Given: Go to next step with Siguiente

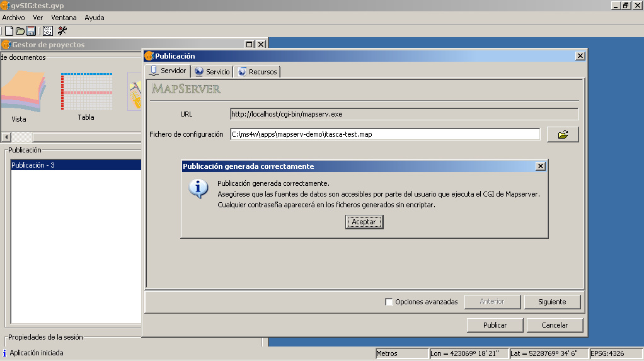Looking at the screenshot, I should click(x=552, y=302).
